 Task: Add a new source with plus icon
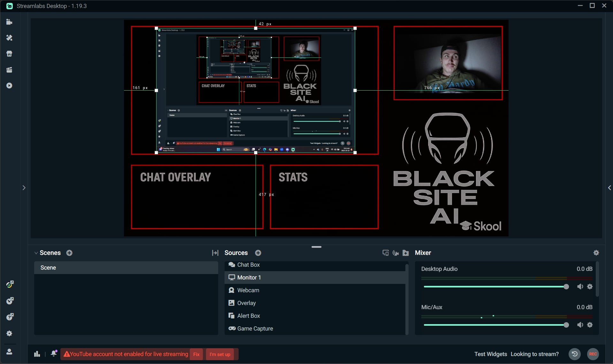[x=258, y=253]
